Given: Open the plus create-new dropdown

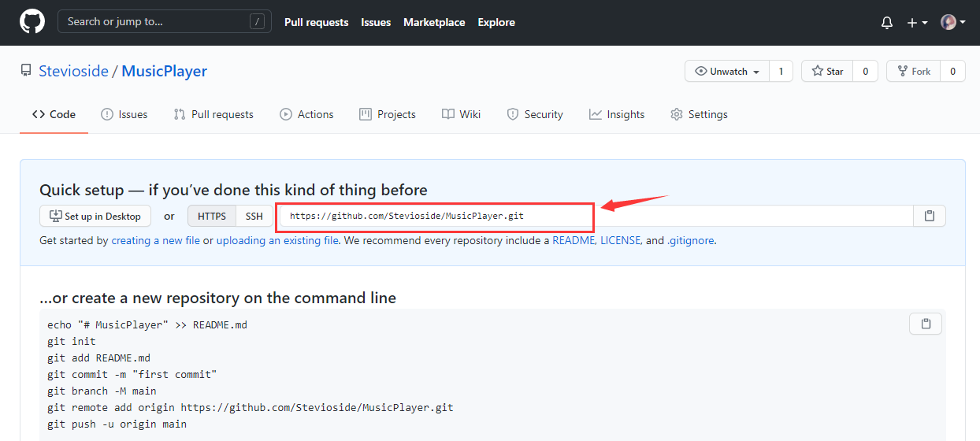Looking at the screenshot, I should pyautogui.click(x=917, y=23).
